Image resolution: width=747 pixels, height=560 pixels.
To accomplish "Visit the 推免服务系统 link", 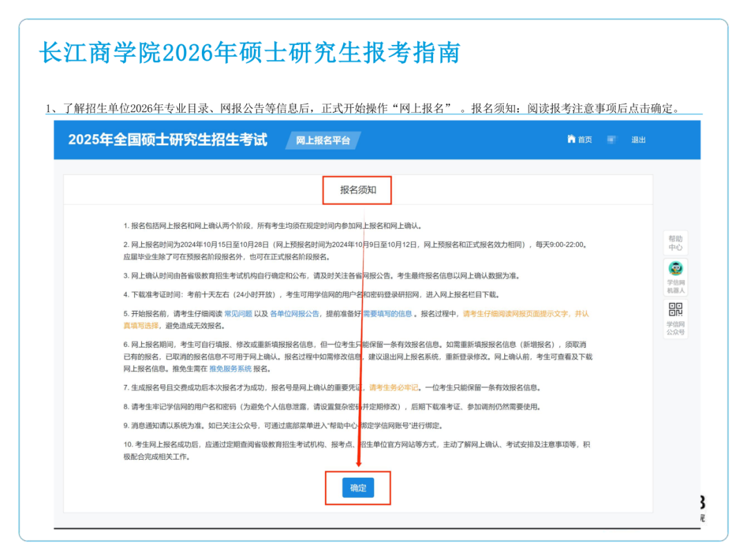I will click(230, 368).
